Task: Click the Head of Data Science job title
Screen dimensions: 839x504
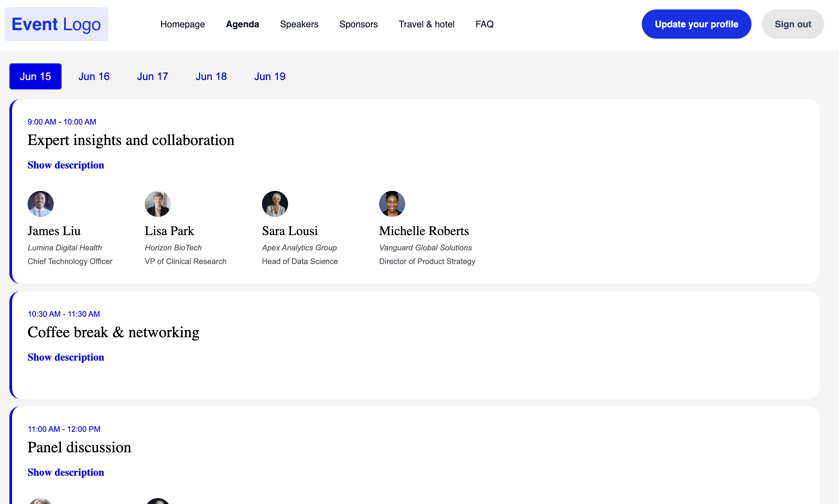Action: click(x=300, y=261)
